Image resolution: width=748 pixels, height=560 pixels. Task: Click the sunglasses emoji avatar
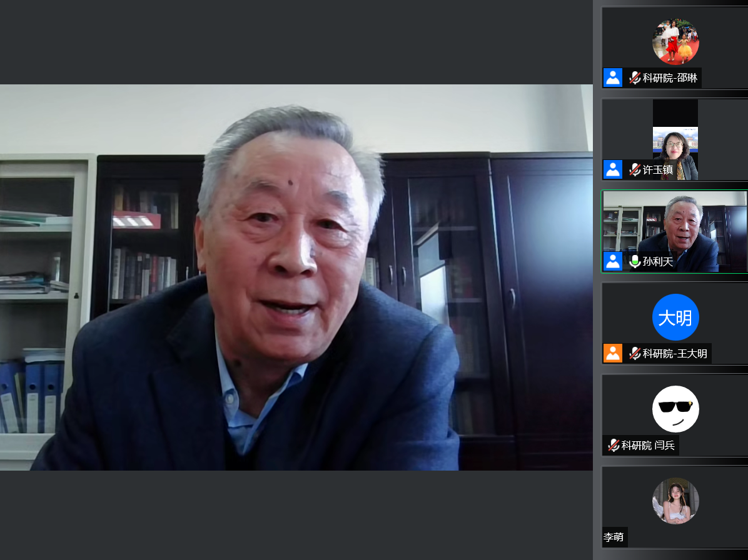(x=675, y=409)
